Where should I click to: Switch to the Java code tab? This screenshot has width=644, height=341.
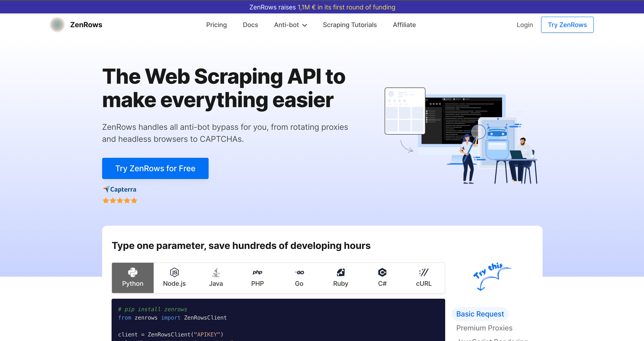coord(216,278)
